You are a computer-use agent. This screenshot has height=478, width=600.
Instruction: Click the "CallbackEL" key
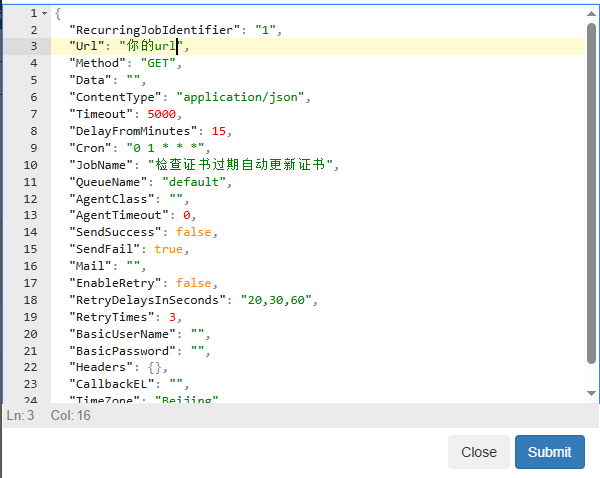112,384
